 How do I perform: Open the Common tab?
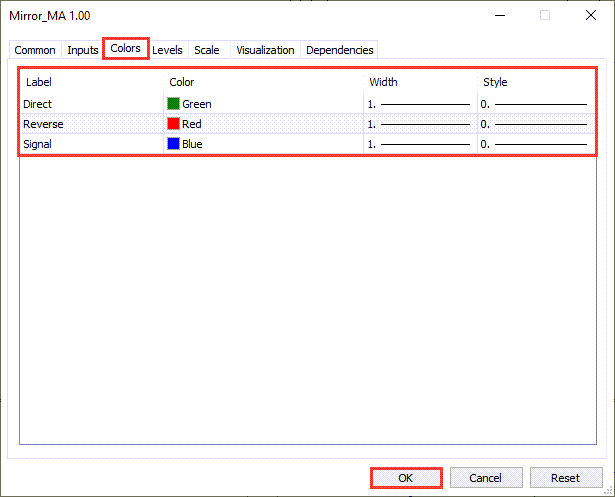coord(35,50)
